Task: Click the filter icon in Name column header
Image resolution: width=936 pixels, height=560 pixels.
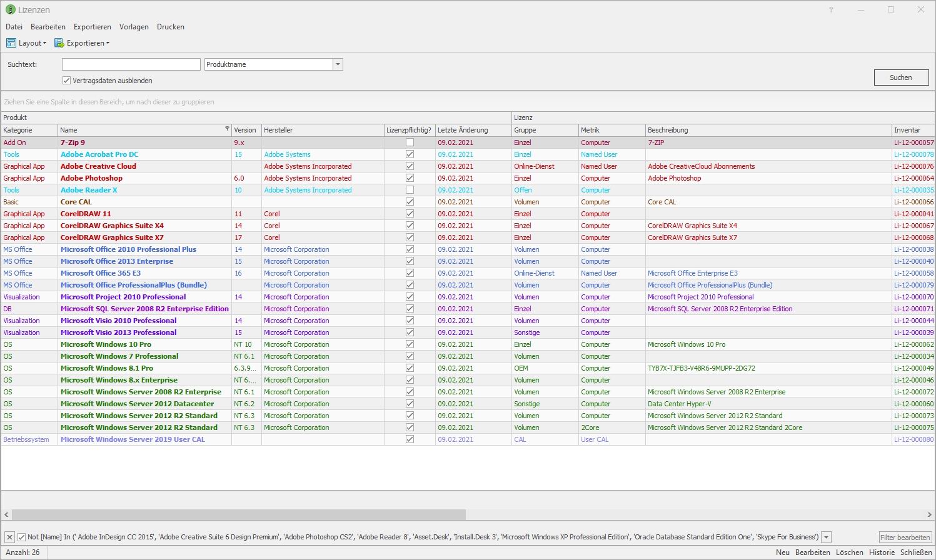Action: click(227, 129)
